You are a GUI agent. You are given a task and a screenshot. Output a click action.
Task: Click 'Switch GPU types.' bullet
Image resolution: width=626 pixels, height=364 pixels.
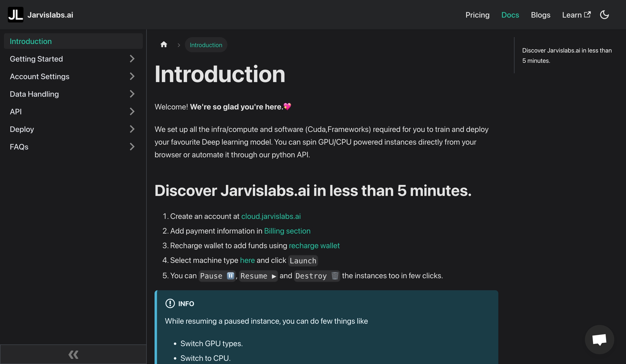pyautogui.click(x=212, y=344)
